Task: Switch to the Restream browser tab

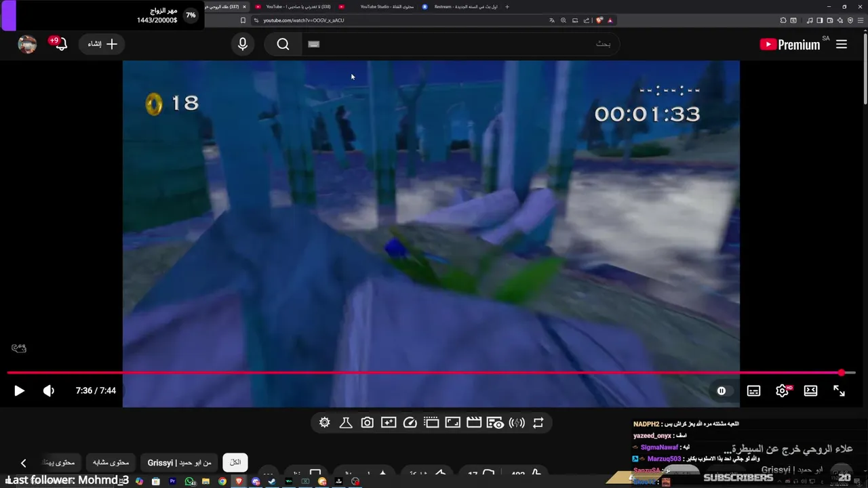Action: pyautogui.click(x=460, y=7)
